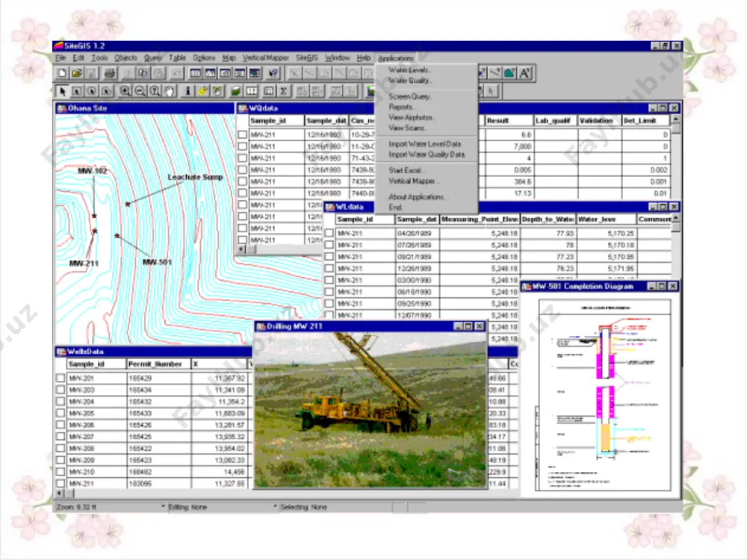747x560 pixels.
Task: Select the Marquee Select tool
Action: coord(77,91)
